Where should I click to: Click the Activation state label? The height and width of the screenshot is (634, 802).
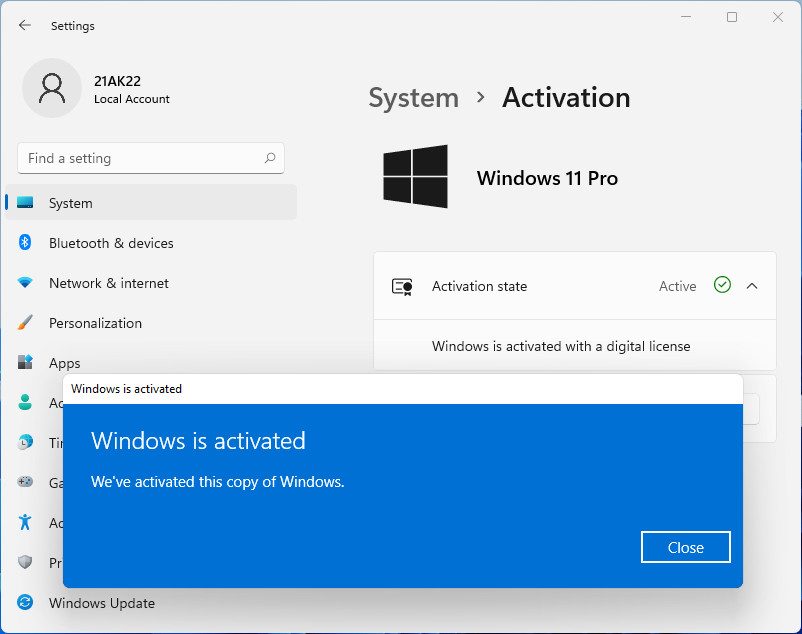(x=479, y=286)
